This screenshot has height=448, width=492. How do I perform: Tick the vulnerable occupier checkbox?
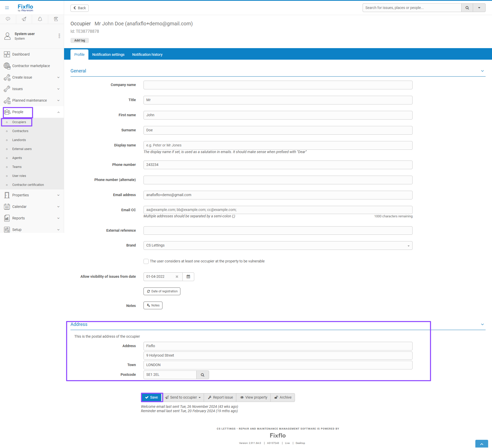coord(146,261)
